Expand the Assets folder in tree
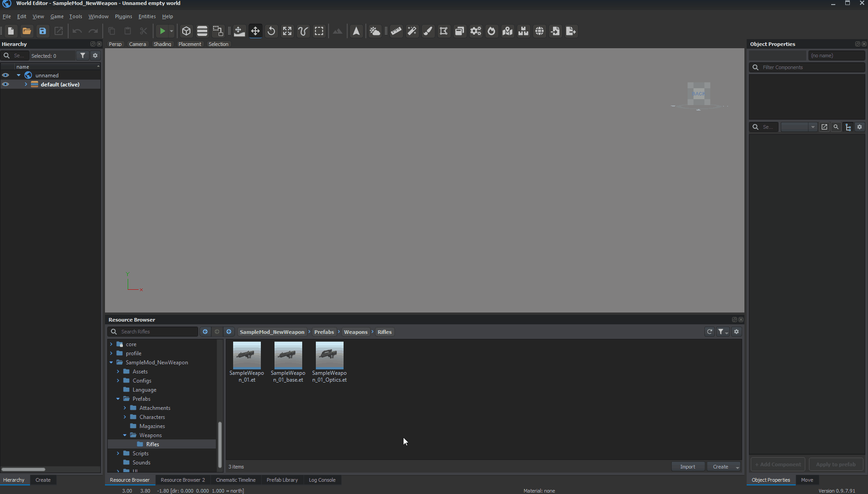The width and height of the screenshot is (868, 494). [x=118, y=372]
